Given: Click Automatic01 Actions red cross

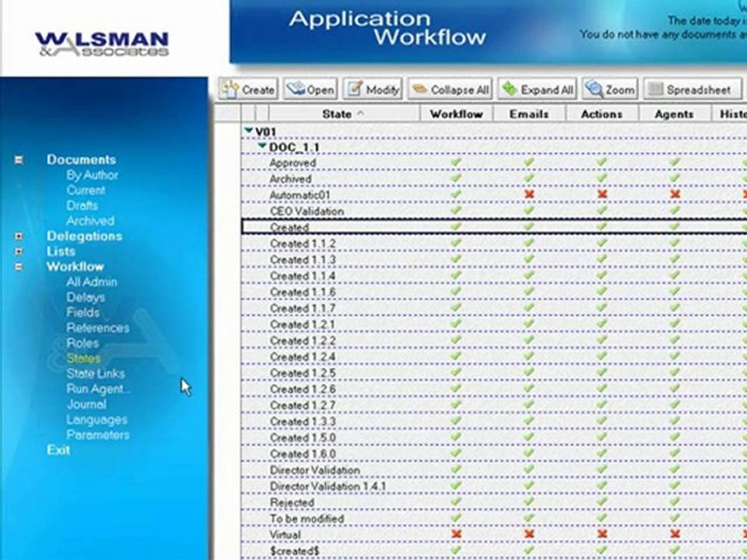Looking at the screenshot, I should click(601, 194).
